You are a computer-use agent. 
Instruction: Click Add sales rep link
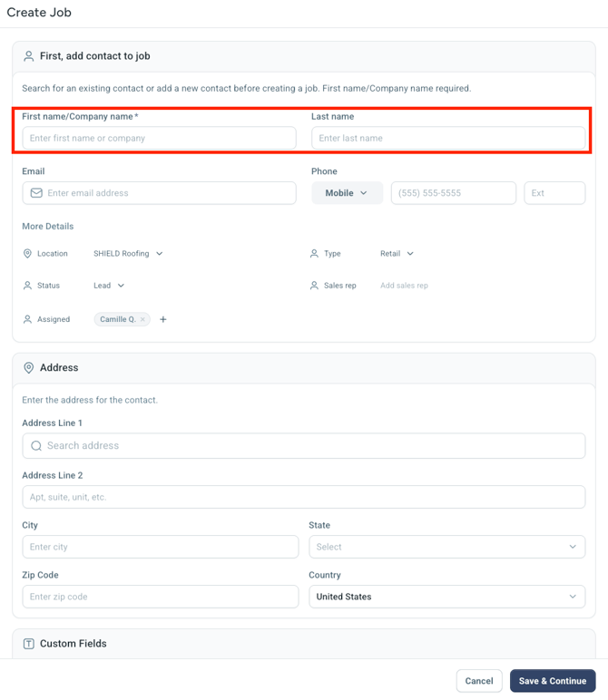coord(404,286)
